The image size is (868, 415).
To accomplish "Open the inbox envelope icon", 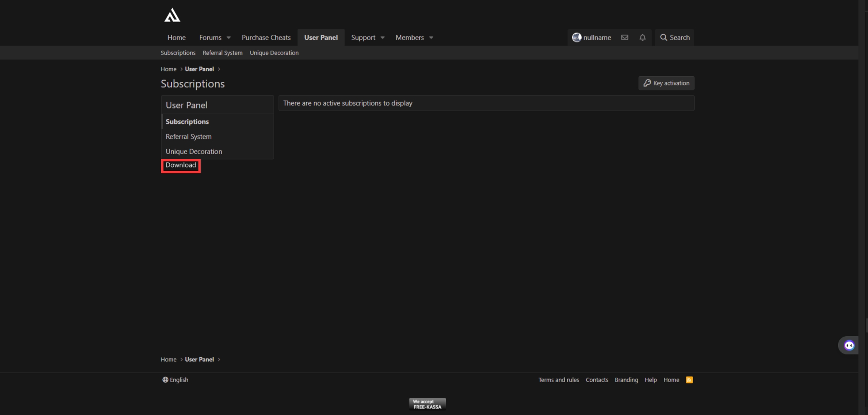I will coord(625,37).
